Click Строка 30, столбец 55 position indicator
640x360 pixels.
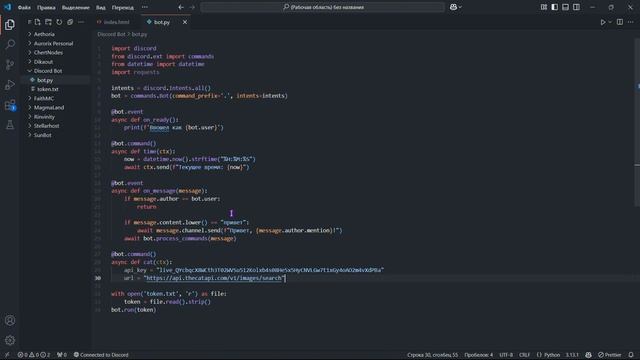432,355
